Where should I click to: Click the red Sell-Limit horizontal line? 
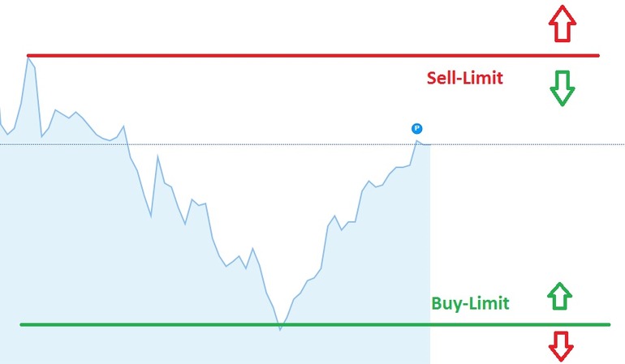(x=312, y=55)
